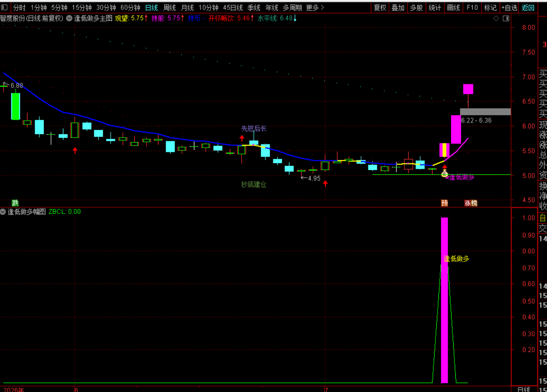Click the 返回 back button
547x392 pixels.
[528, 8]
